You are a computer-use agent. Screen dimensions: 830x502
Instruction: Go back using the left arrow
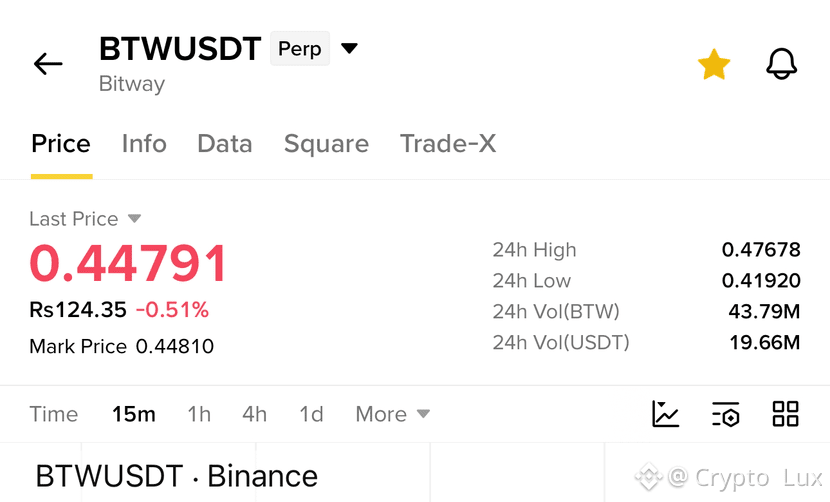(x=48, y=64)
